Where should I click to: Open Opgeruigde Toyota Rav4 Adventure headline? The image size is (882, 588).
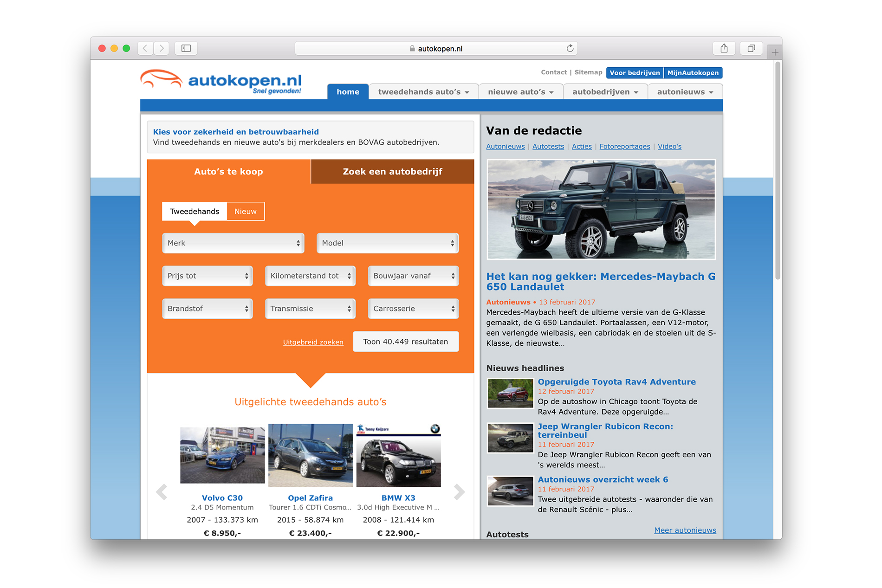click(616, 382)
